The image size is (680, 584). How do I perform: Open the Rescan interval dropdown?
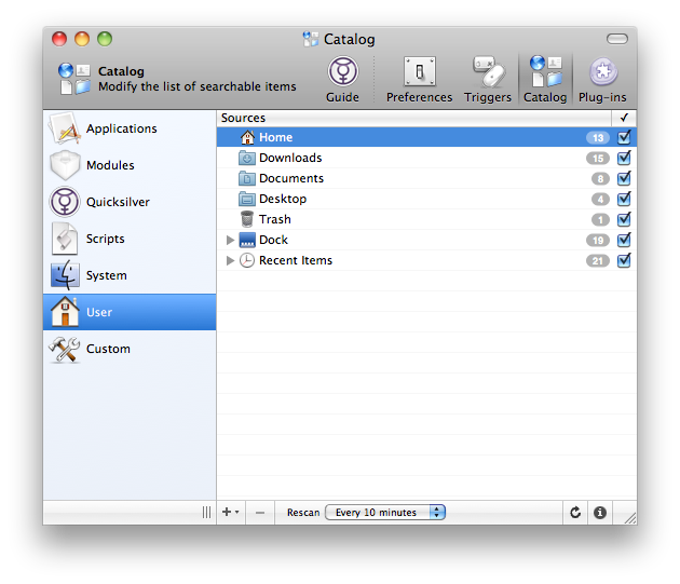tap(385, 512)
